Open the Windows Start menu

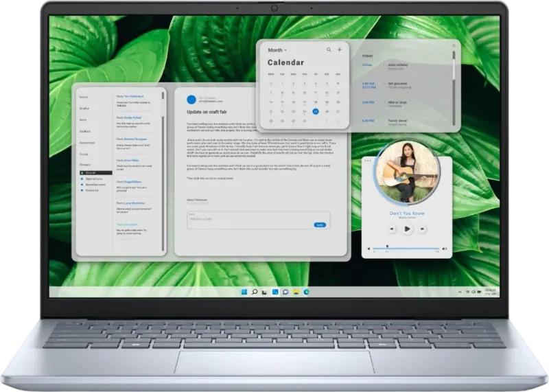[244, 292]
